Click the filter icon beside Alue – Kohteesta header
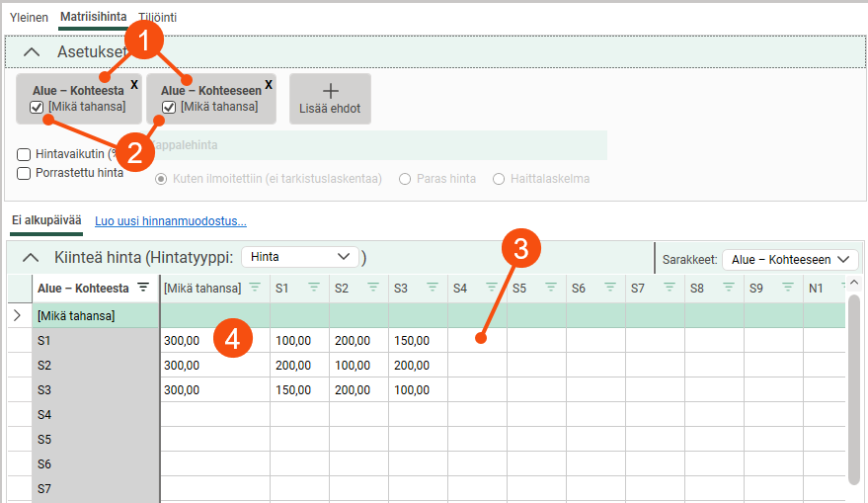This screenshot has width=868, height=503. coord(143,288)
